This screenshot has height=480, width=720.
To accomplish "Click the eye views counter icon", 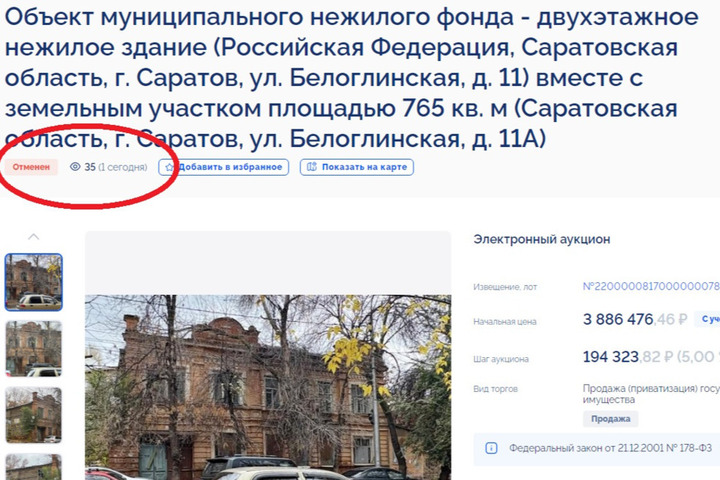I will click(75, 167).
